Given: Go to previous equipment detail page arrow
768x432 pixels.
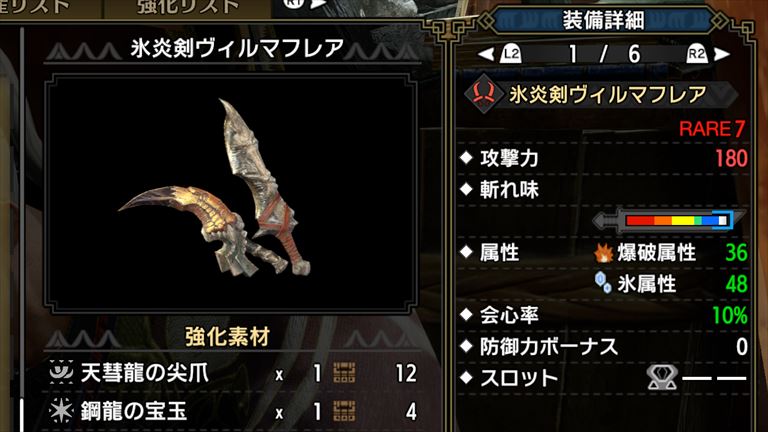Looking at the screenshot, I should point(486,54).
